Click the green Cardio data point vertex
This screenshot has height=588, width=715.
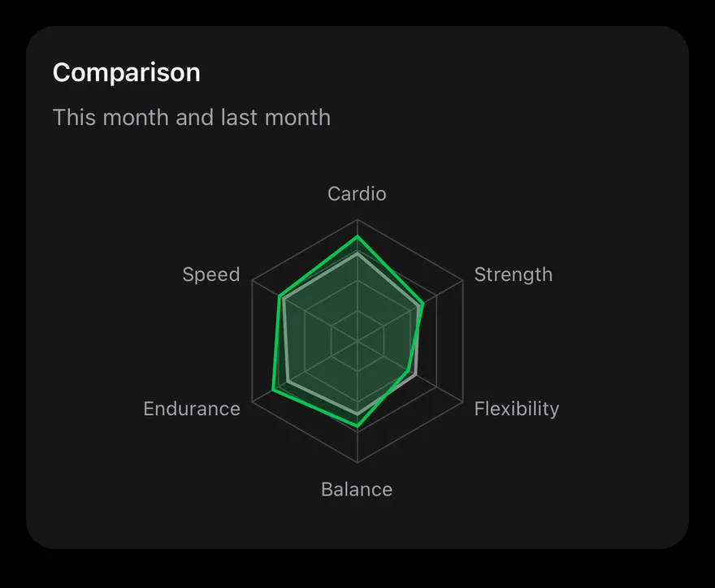(x=357, y=236)
